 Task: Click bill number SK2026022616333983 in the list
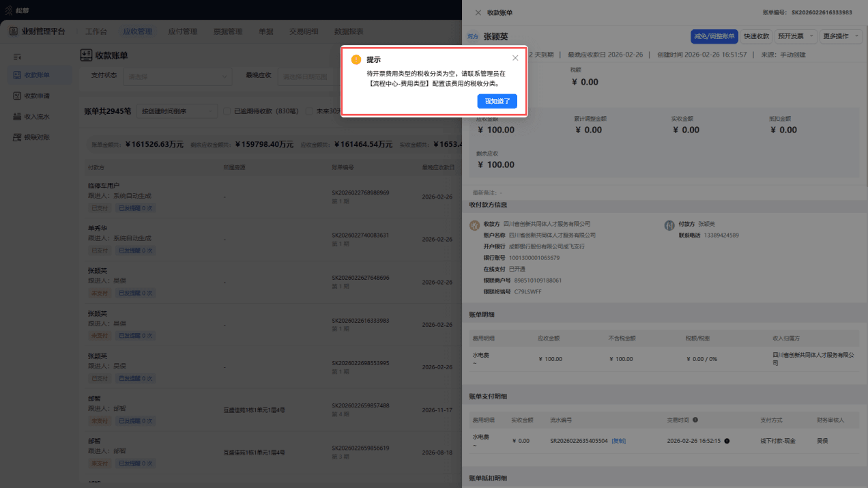click(360, 320)
